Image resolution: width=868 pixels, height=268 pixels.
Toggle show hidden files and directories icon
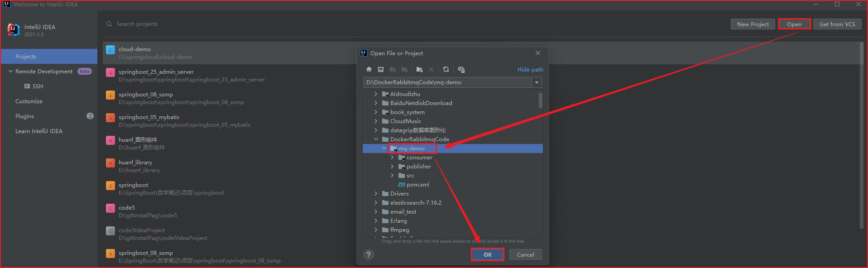click(461, 69)
